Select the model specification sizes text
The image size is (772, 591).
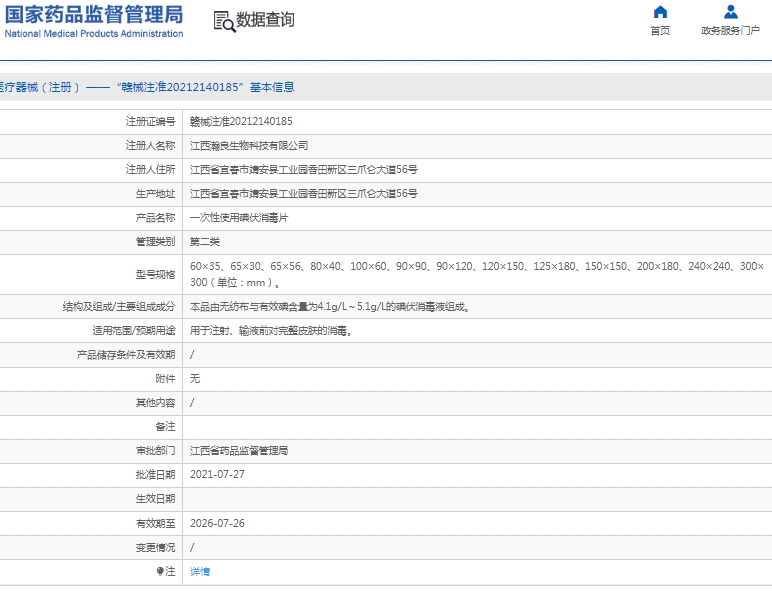(x=477, y=274)
